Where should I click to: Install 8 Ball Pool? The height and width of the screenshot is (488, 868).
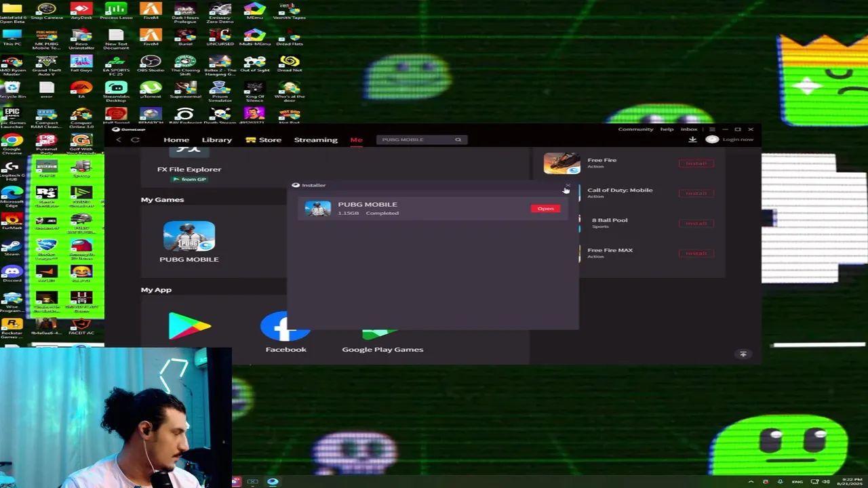click(x=696, y=223)
